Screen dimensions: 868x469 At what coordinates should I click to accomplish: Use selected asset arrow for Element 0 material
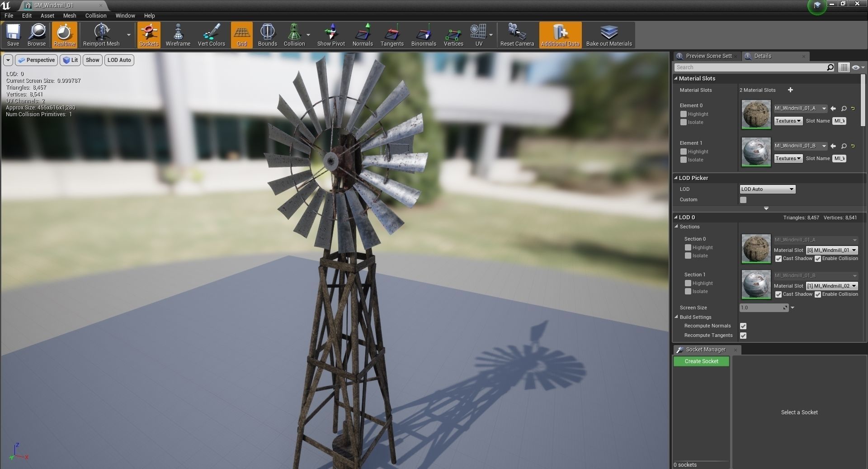pyautogui.click(x=833, y=109)
